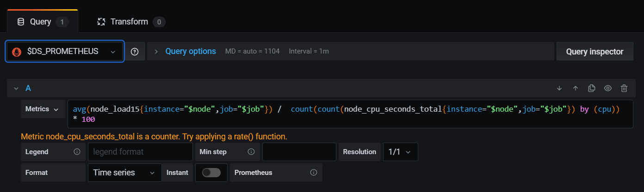This screenshot has height=192, width=644.
Task: Open the Metrics browser dropdown
Action: [x=43, y=109]
